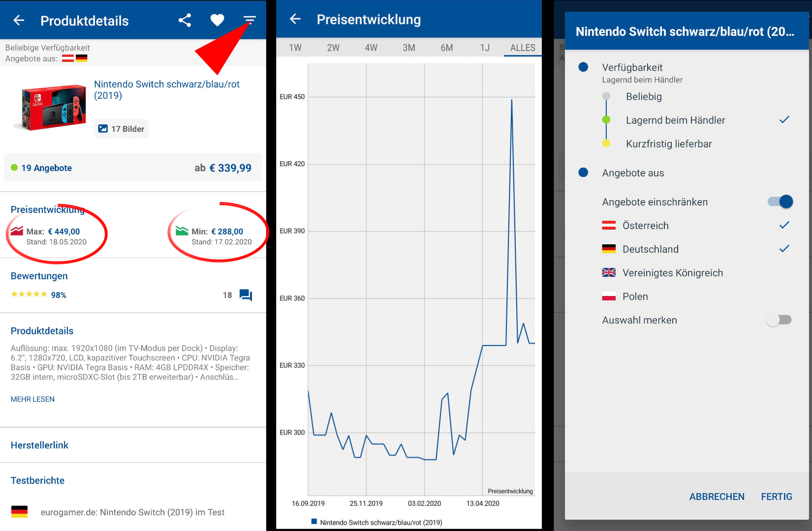Image resolution: width=812 pixels, height=531 pixels.
Task: Toggle the Angebote einschränken switch
Action: click(780, 202)
